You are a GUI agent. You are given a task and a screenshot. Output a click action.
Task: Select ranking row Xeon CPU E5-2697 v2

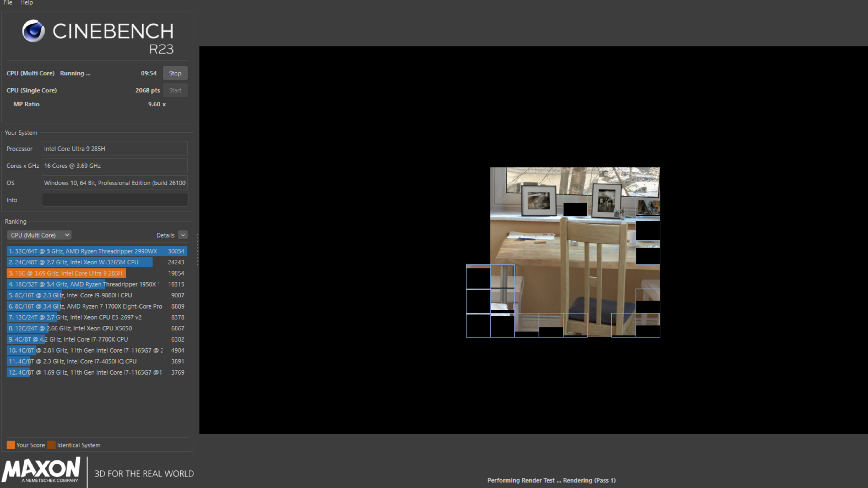tap(97, 317)
